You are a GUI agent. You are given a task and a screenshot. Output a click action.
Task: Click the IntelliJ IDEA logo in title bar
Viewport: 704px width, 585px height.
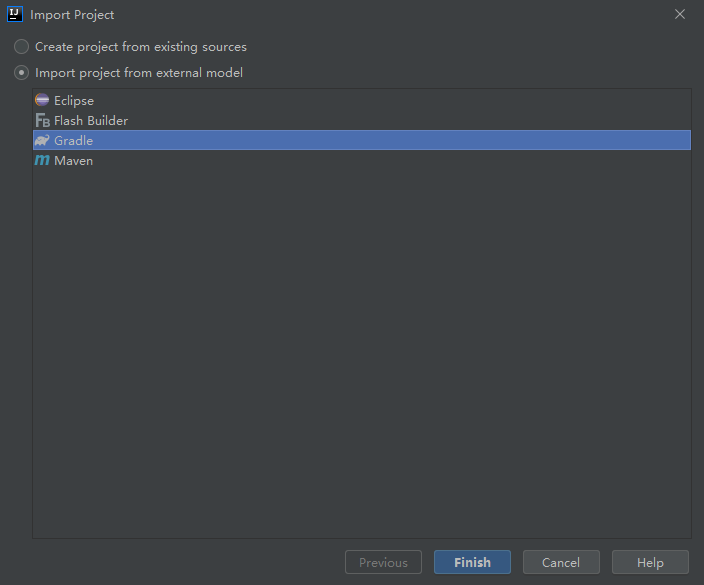15,15
